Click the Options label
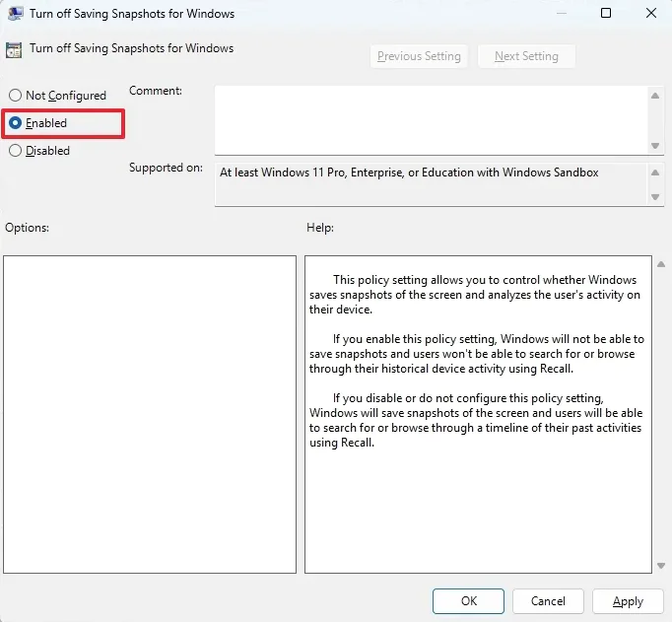This screenshot has width=672, height=622. point(27,228)
